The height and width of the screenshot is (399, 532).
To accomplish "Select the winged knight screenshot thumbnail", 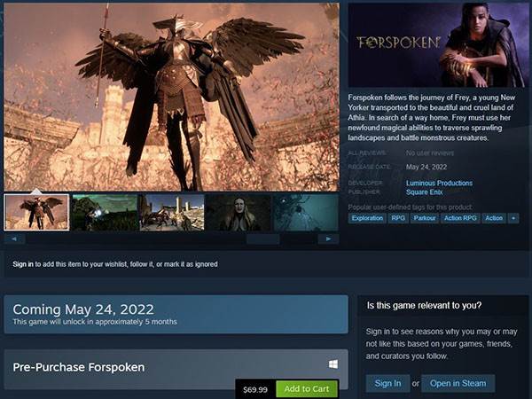I will [x=36, y=213].
